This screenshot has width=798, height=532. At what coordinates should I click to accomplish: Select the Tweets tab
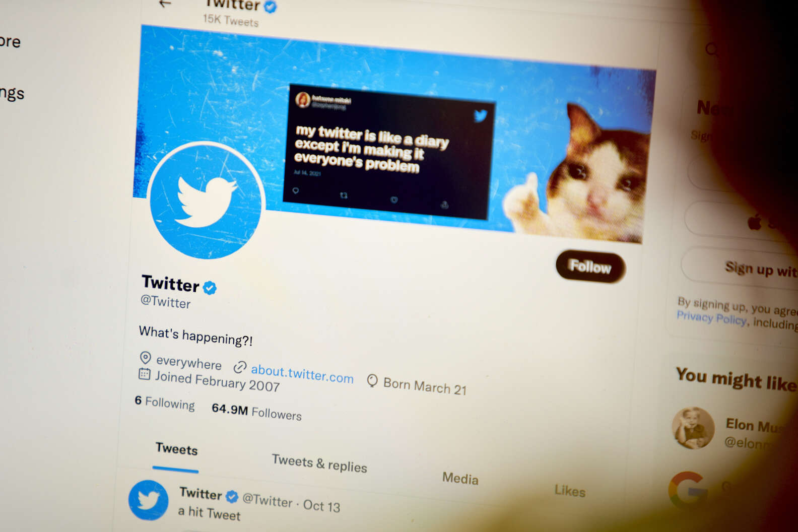[176, 449]
